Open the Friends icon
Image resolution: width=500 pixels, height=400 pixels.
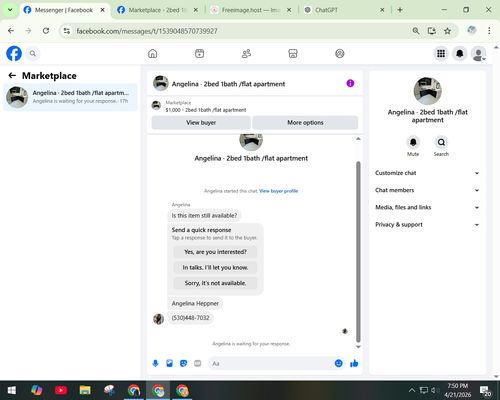(246, 53)
